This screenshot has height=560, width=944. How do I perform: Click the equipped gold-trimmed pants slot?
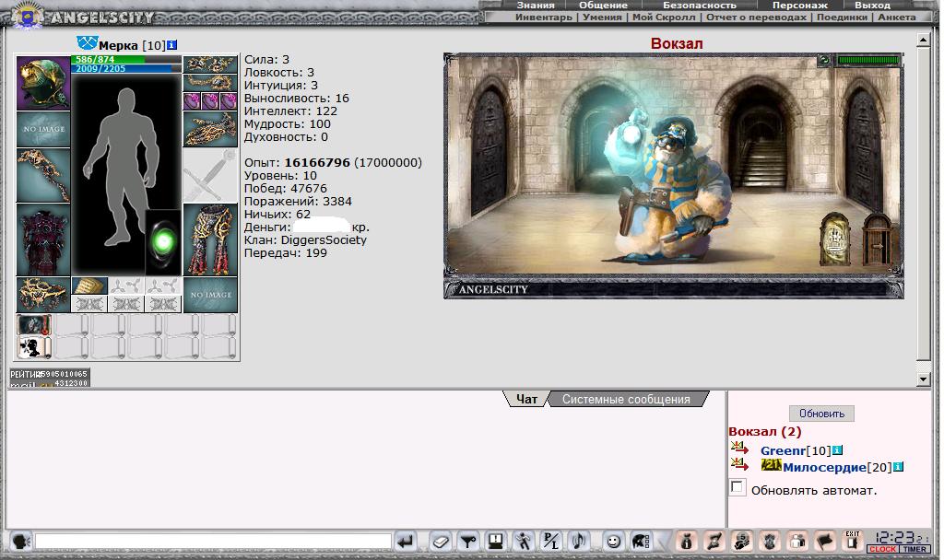pyautogui.click(x=210, y=239)
